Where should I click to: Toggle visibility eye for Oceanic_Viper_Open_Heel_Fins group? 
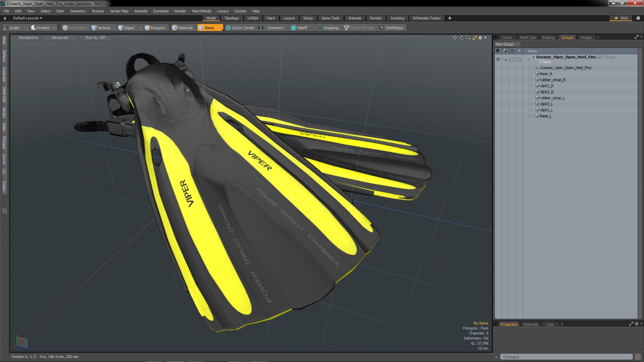click(x=498, y=59)
